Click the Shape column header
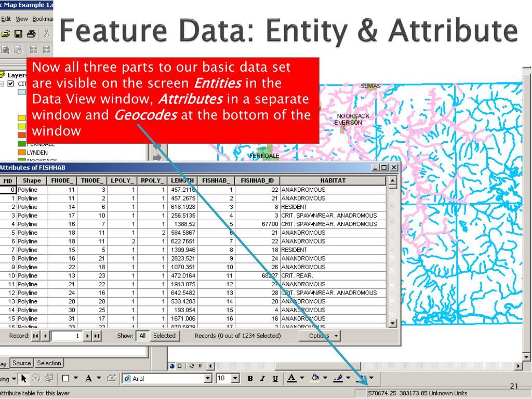The width and height of the screenshot is (532, 399). [32, 180]
